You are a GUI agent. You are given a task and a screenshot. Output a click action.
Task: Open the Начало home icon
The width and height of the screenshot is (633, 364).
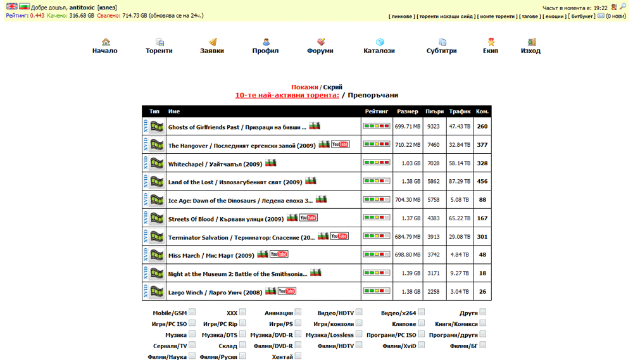106,42
